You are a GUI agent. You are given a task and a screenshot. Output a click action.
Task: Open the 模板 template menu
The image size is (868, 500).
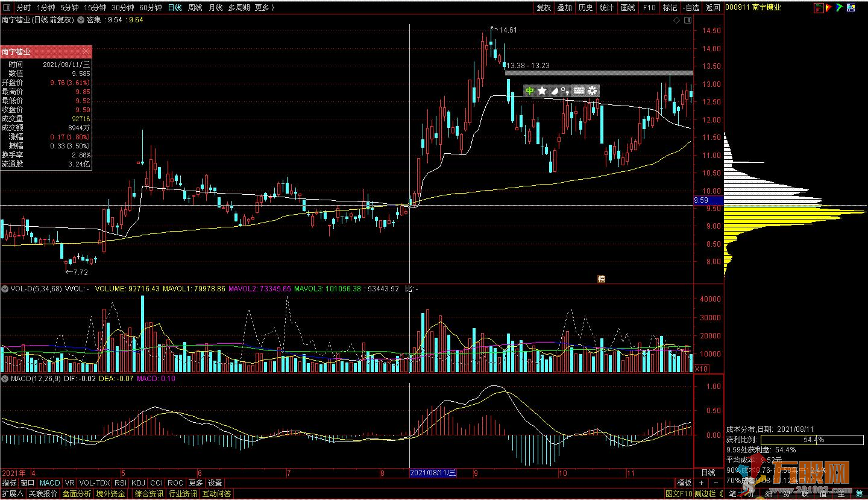point(684,483)
